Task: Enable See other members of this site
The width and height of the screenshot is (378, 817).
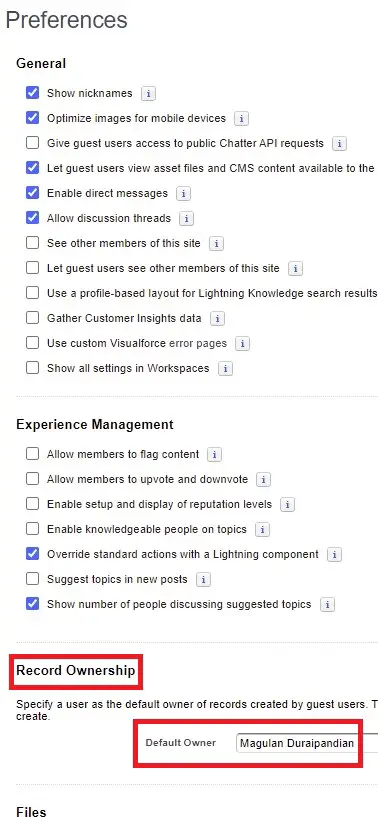Action: click(32, 243)
